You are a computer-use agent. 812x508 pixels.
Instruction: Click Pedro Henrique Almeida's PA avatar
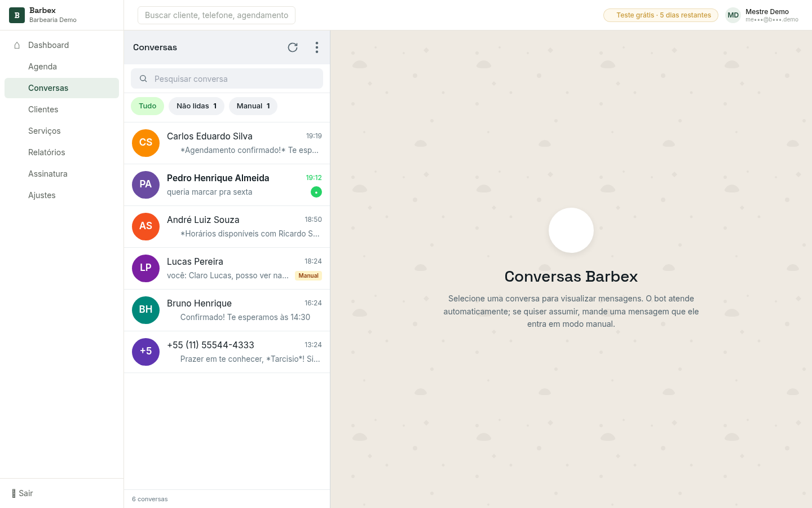[x=145, y=185]
